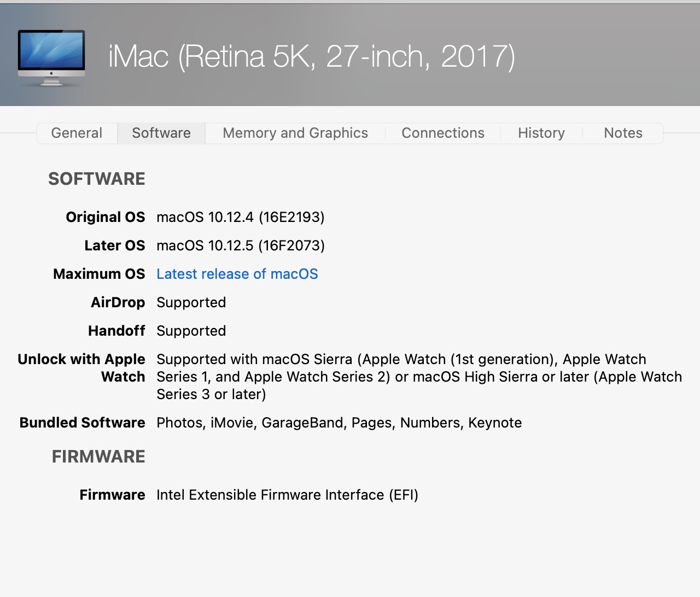Click the FIRMWARE section heading

[98, 456]
